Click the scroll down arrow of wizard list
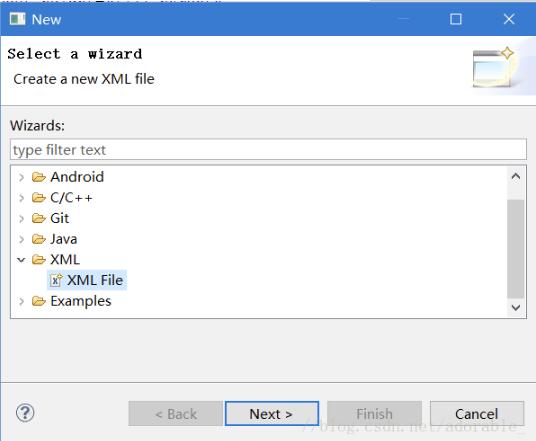The height and width of the screenshot is (441, 536). click(516, 307)
